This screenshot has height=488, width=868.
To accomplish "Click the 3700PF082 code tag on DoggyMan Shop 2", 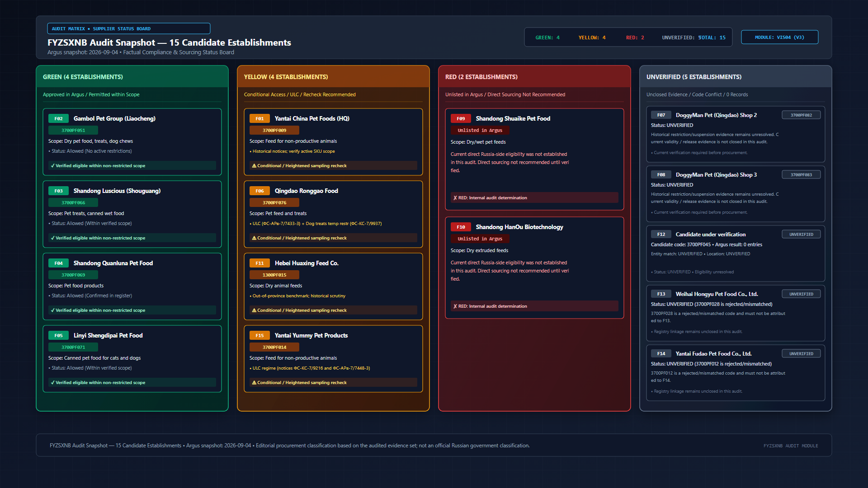I will pyautogui.click(x=801, y=115).
